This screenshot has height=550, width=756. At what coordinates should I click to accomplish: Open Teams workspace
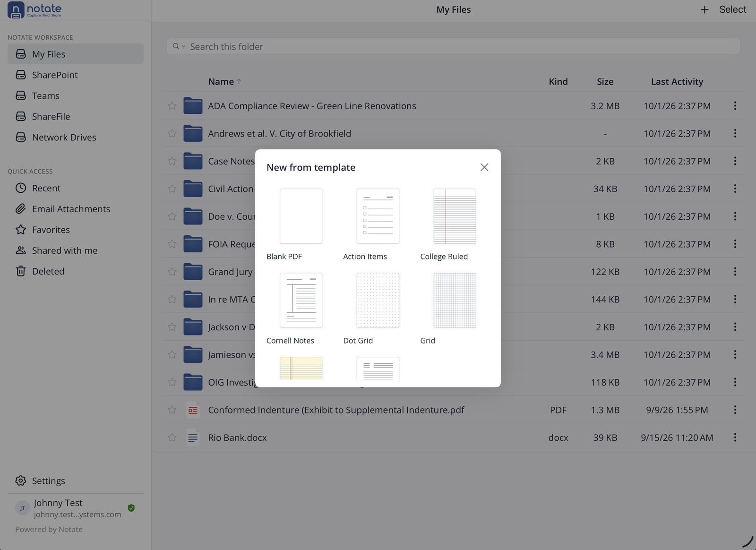(x=76, y=95)
